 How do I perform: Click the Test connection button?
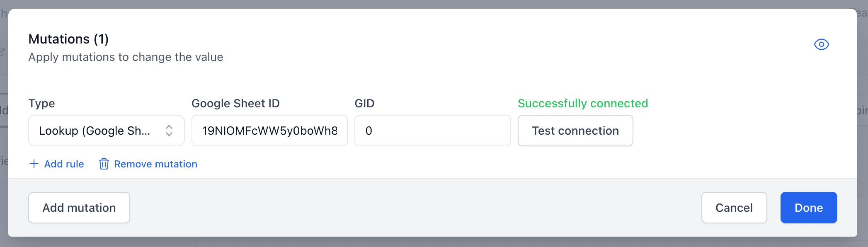coord(575,131)
